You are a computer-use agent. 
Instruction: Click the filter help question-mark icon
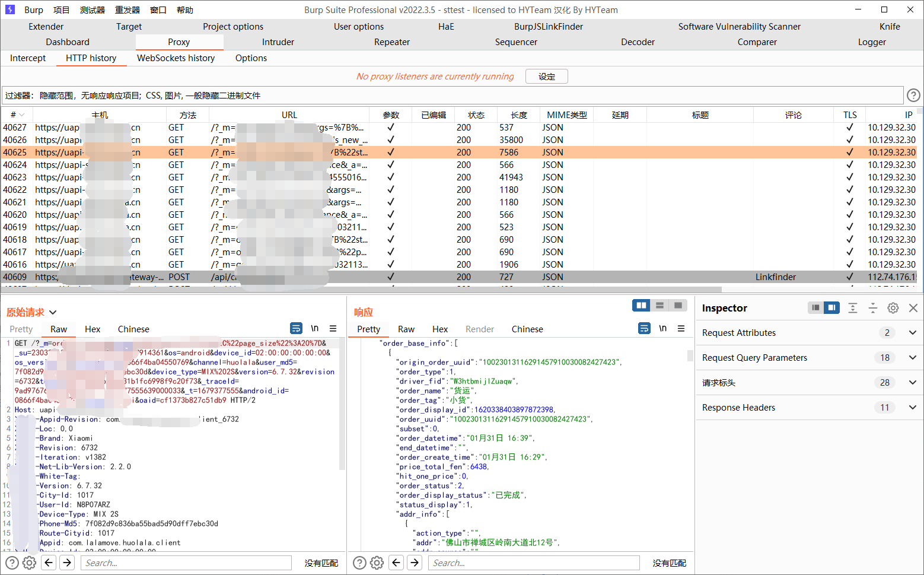(913, 95)
